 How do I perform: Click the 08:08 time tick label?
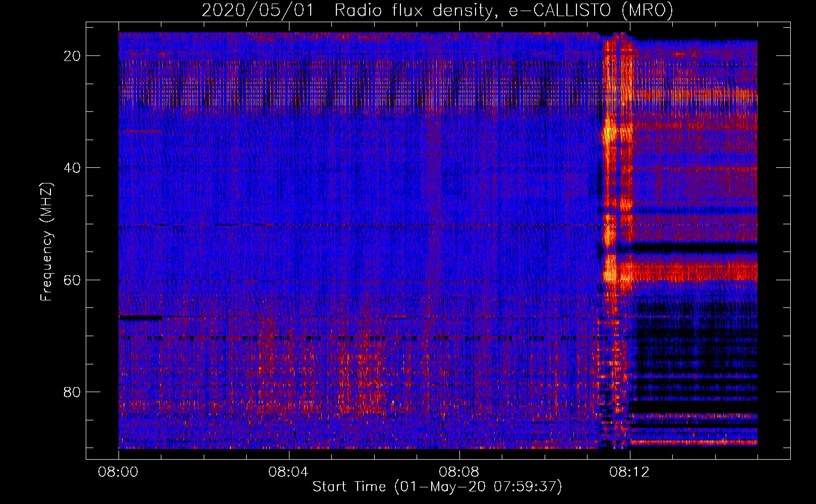[x=459, y=472]
